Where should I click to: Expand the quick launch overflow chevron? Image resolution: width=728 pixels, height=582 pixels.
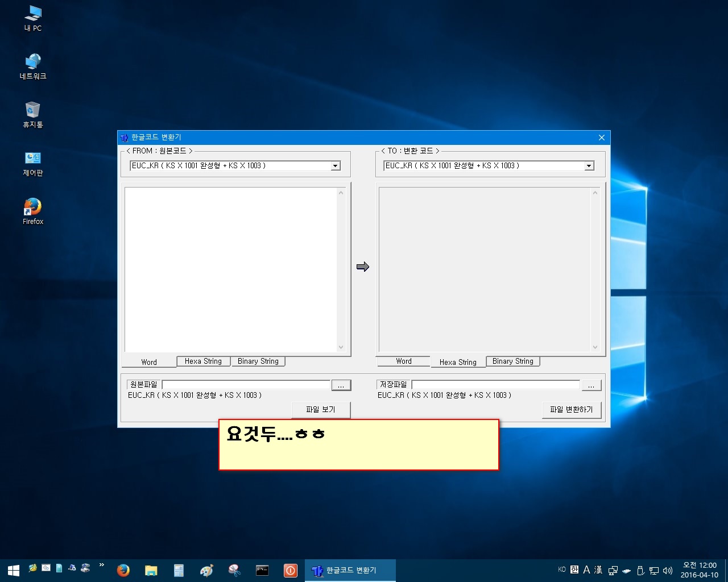tap(101, 565)
